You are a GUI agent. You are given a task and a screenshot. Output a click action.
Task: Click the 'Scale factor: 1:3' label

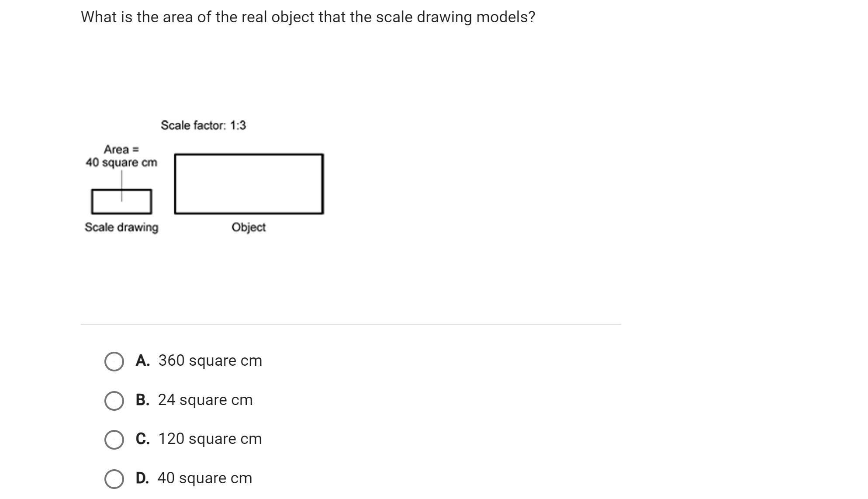tap(204, 125)
